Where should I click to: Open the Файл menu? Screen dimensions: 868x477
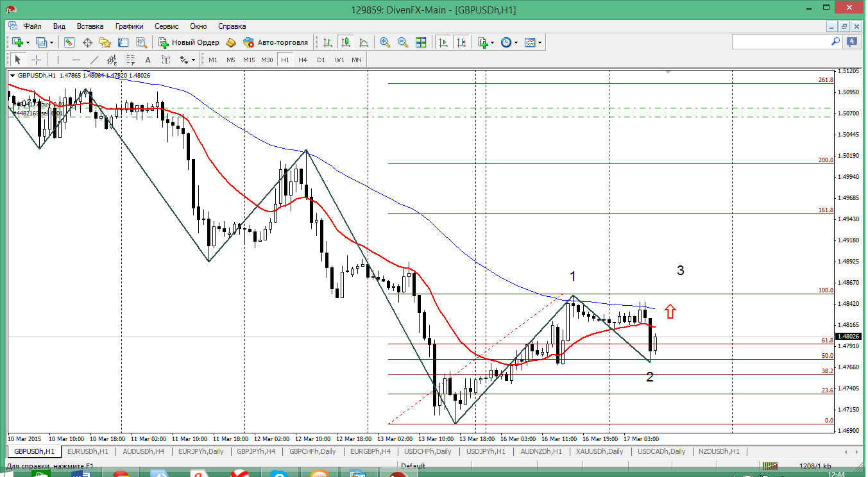[33, 26]
